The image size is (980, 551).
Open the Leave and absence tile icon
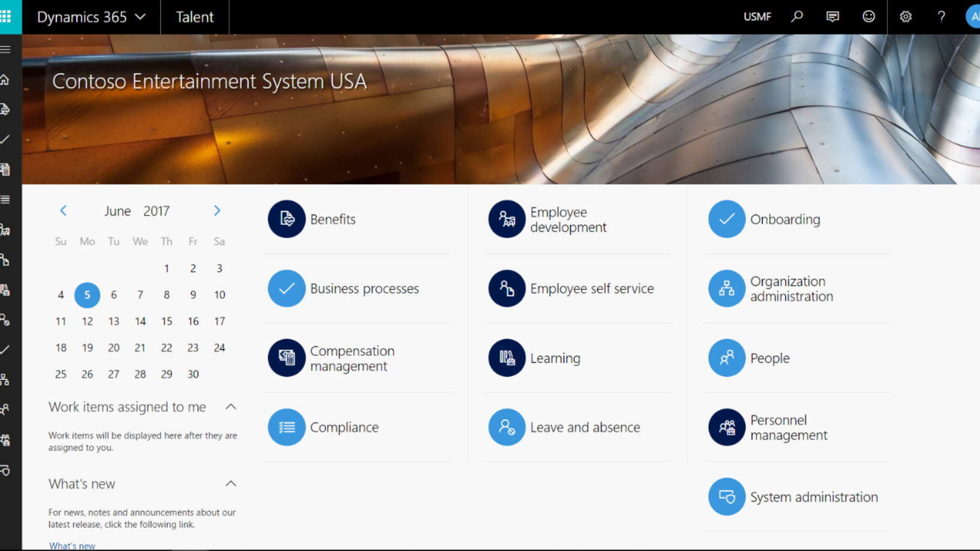[x=507, y=428]
